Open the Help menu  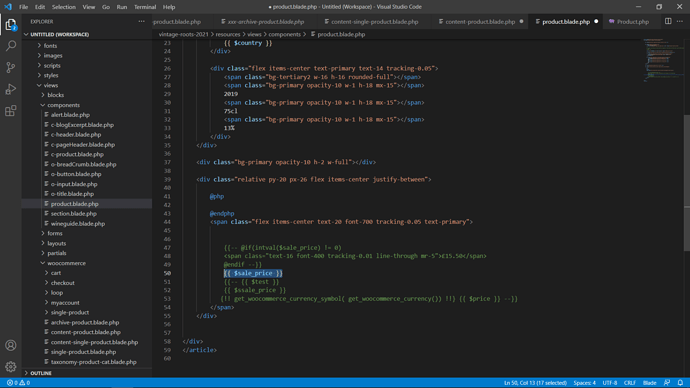pyautogui.click(x=169, y=7)
